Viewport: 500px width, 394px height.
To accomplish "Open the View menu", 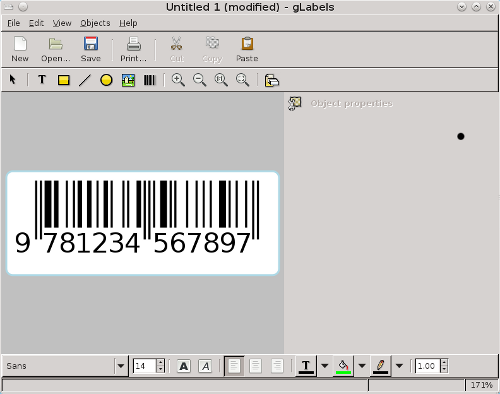I will click(x=62, y=23).
